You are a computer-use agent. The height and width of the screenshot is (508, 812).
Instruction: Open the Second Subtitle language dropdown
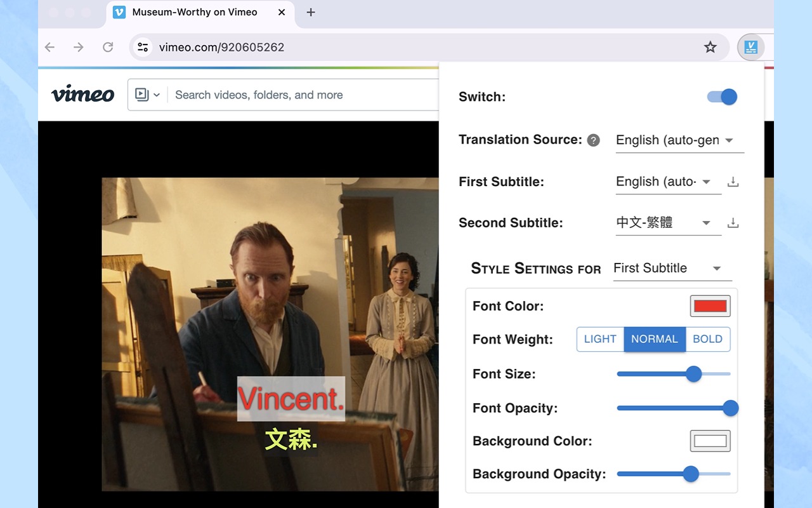[x=667, y=223]
